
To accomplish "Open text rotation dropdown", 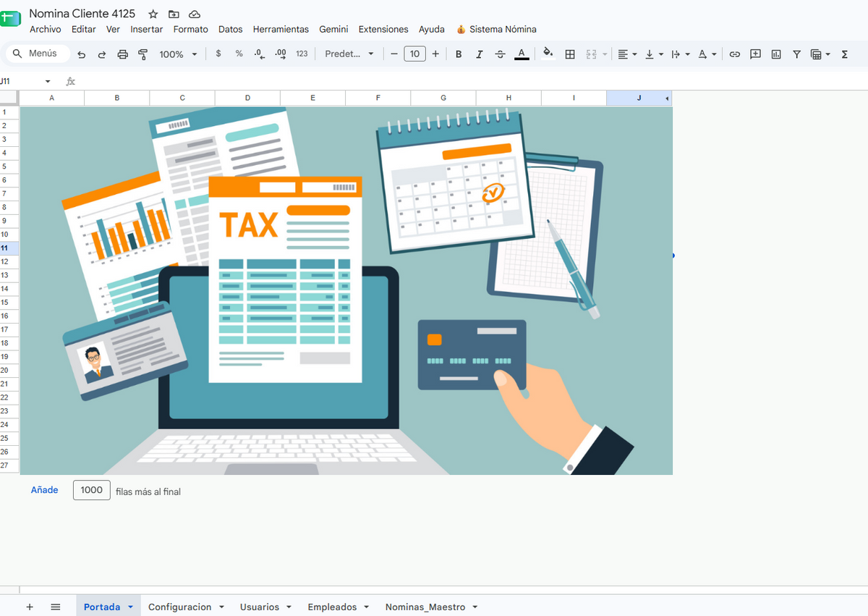I will (x=707, y=54).
